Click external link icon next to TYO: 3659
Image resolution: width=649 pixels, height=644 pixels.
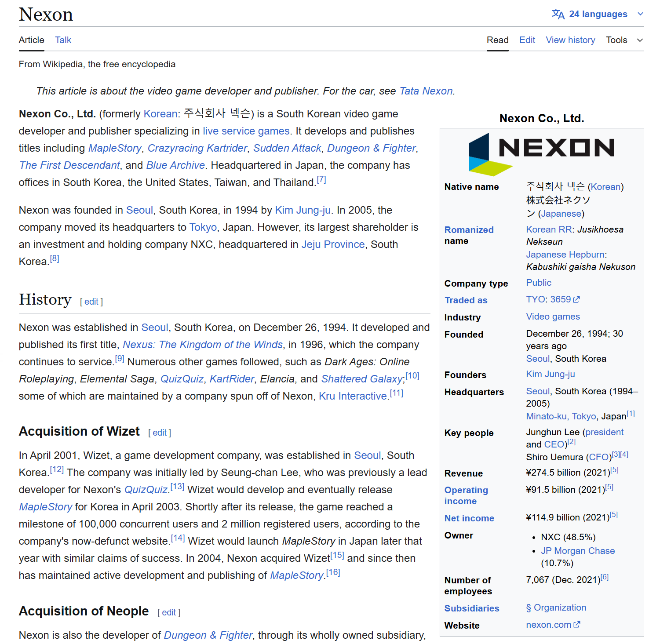tap(576, 299)
